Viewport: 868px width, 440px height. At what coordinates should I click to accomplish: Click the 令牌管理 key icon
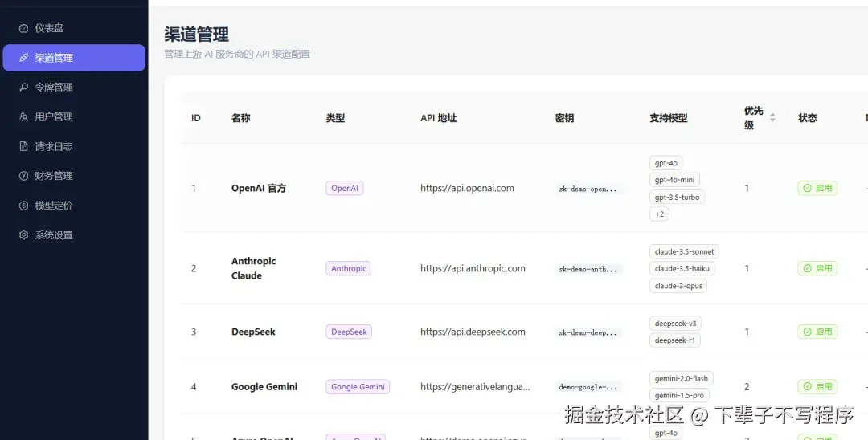pos(23,88)
